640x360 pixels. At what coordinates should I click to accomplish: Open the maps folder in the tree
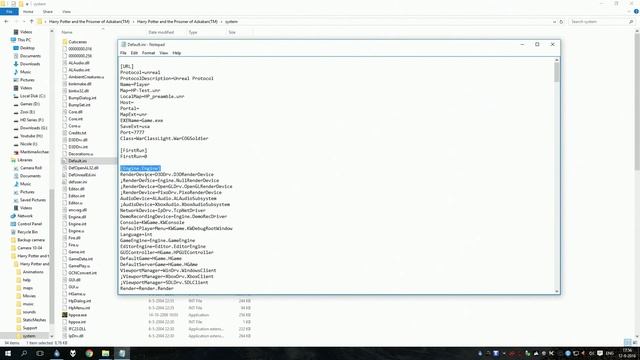pyautogui.click(x=27, y=288)
